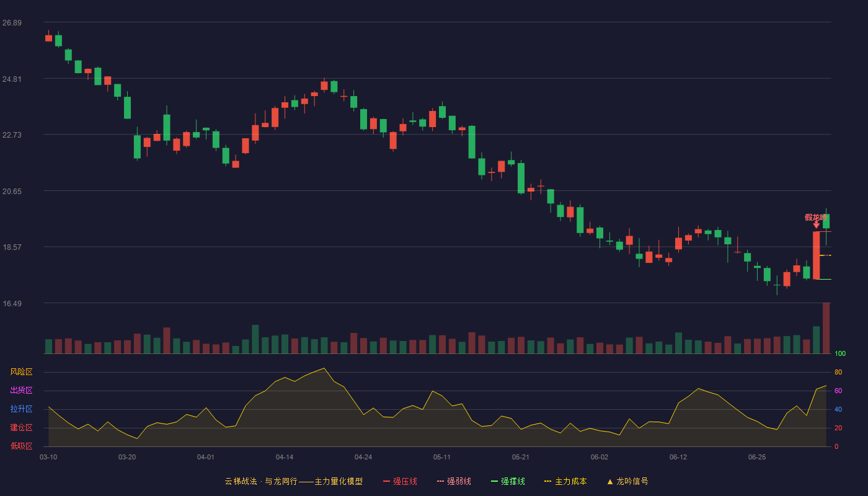Click the 04-24 date label
The height and width of the screenshot is (496, 868).
click(x=363, y=457)
